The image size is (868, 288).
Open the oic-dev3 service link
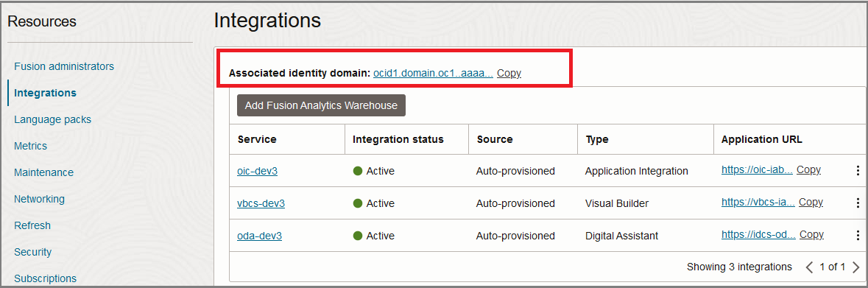click(x=258, y=171)
